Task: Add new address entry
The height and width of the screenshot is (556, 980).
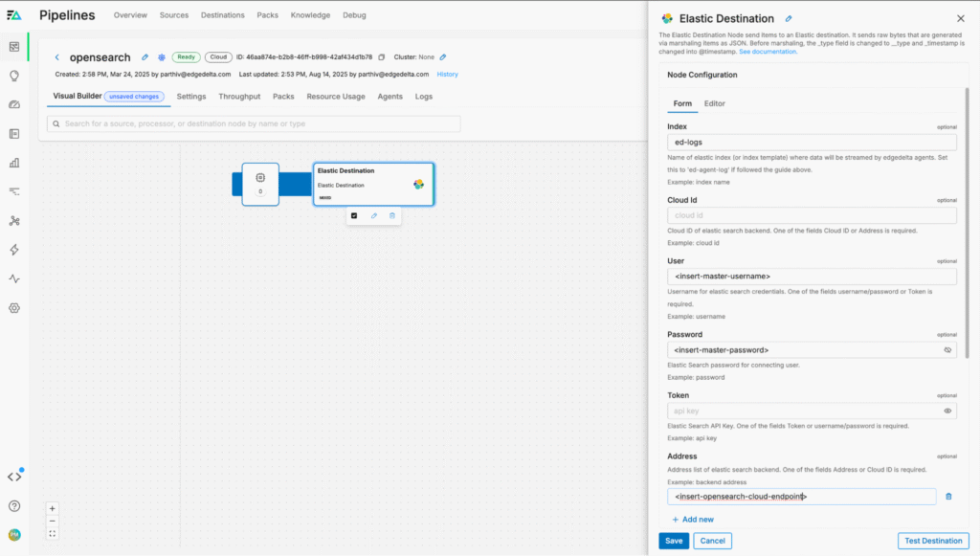Action: [x=693, y=520]
